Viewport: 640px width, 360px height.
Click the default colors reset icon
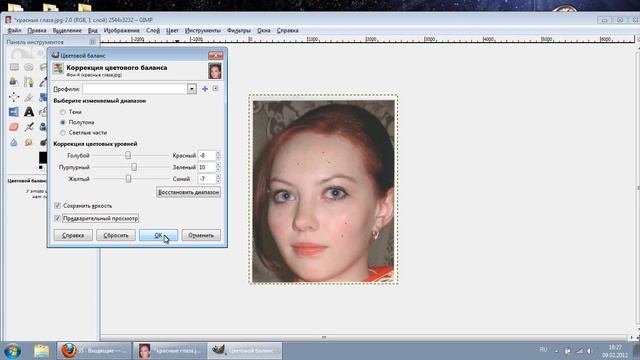point(41,168)
